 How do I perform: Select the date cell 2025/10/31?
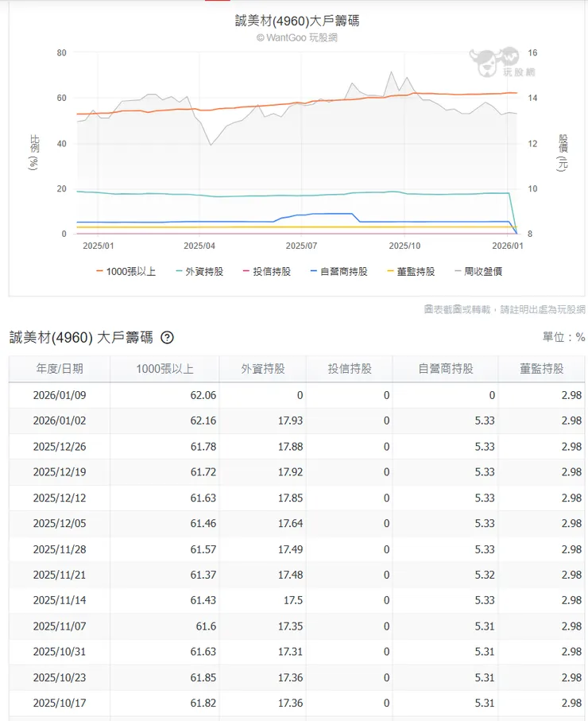60,652
